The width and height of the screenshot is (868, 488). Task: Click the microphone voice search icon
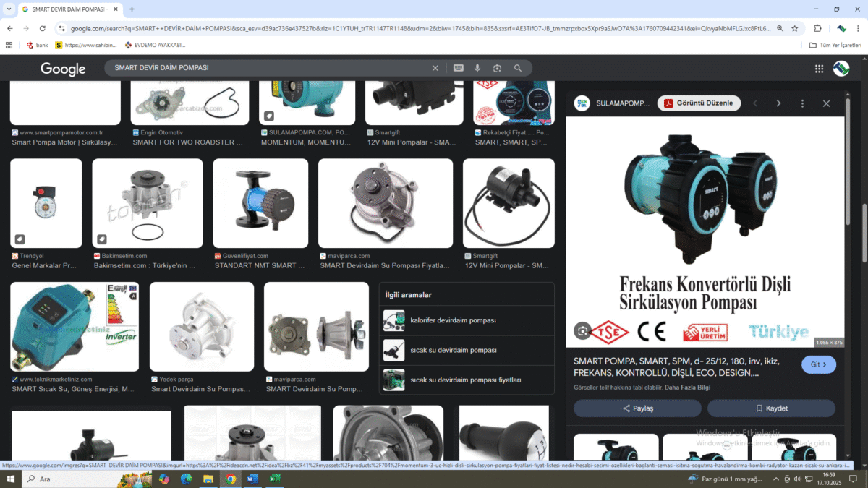point(477,68)
